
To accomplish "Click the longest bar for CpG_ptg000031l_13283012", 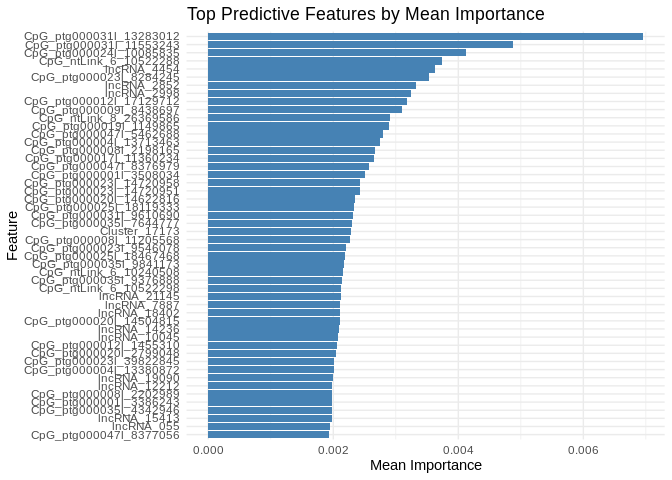I will (425, 36).
